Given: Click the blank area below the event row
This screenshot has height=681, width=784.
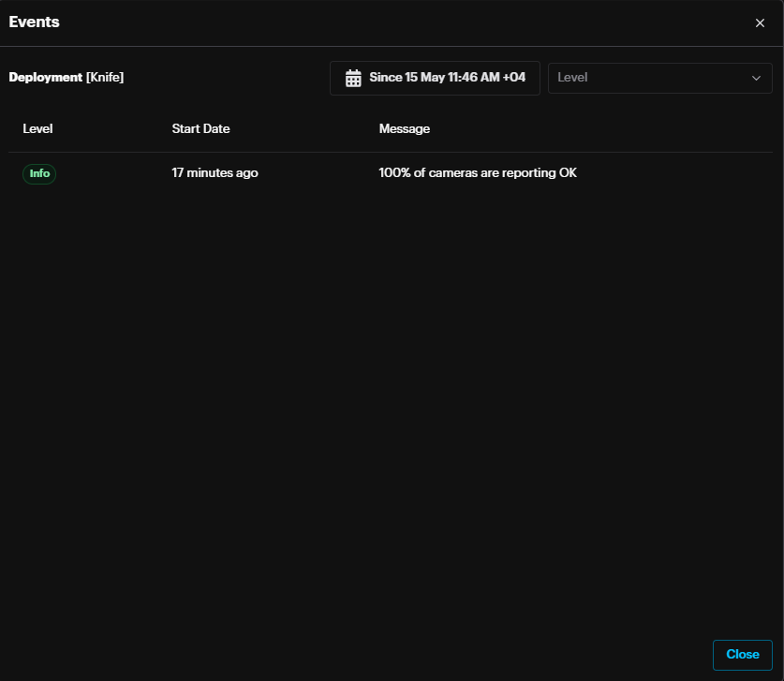Looking at the screenshot, I should [x=392, y=393].
